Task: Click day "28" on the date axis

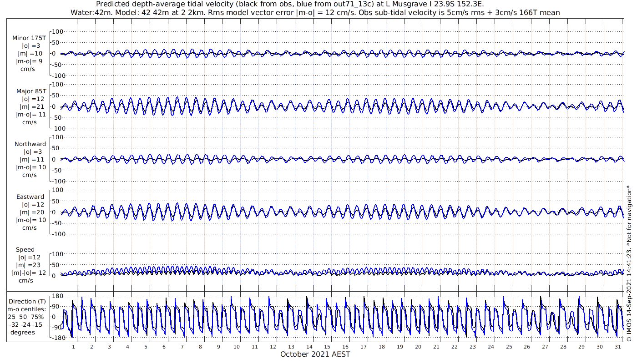Action: point(563,347)
